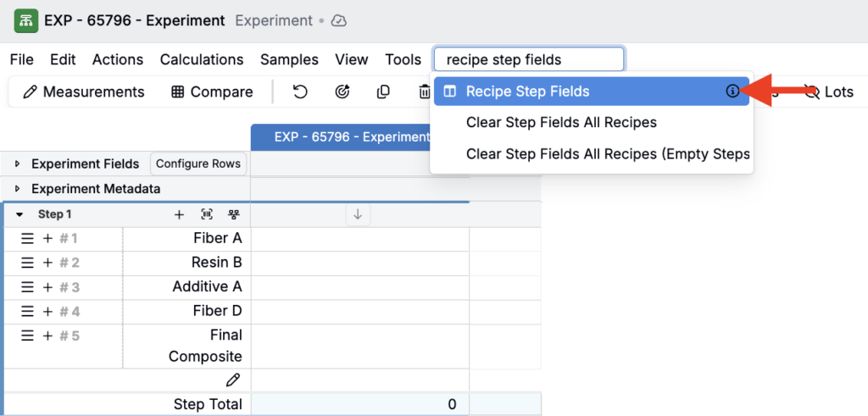
Task: Open the Measurements toolbar button
Action: (83, 92)
